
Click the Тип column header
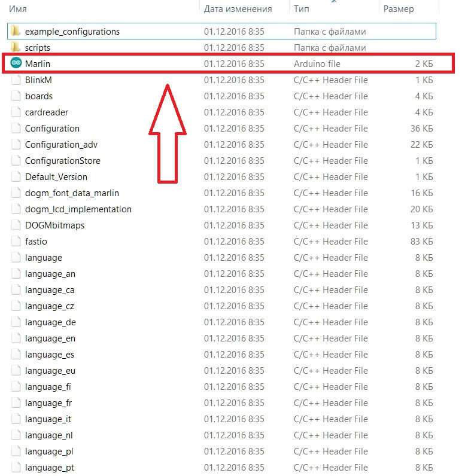pyautogui.click(x=300, y=9)
